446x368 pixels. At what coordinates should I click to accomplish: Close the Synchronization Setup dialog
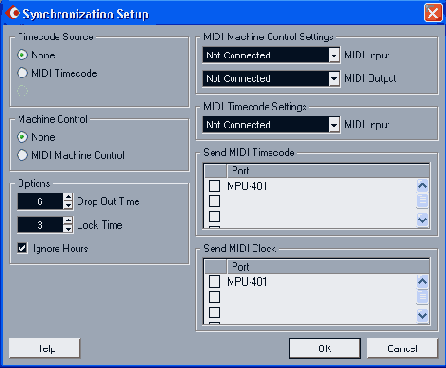433,13
